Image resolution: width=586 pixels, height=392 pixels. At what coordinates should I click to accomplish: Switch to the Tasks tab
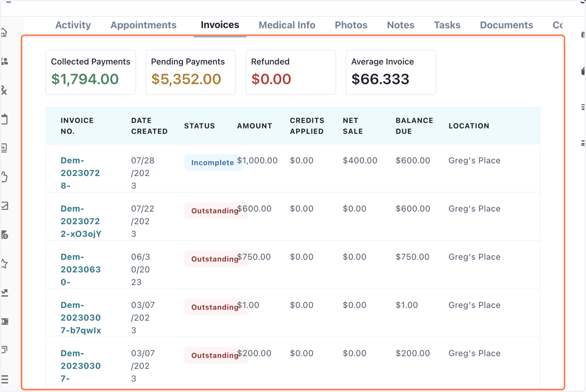pos(447,25)
